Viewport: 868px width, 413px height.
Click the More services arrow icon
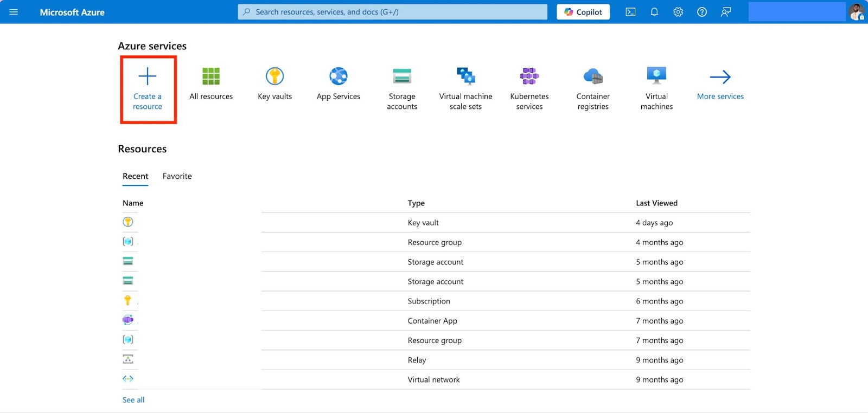tap(720, 77)
